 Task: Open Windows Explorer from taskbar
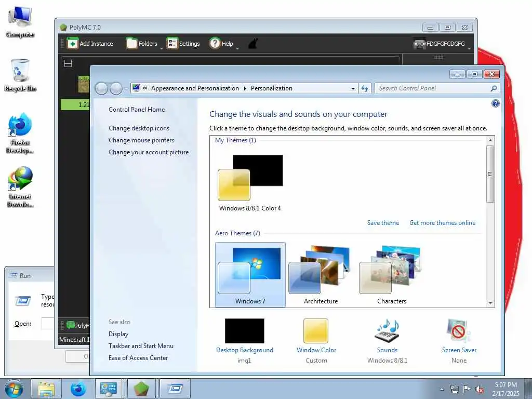46,389
